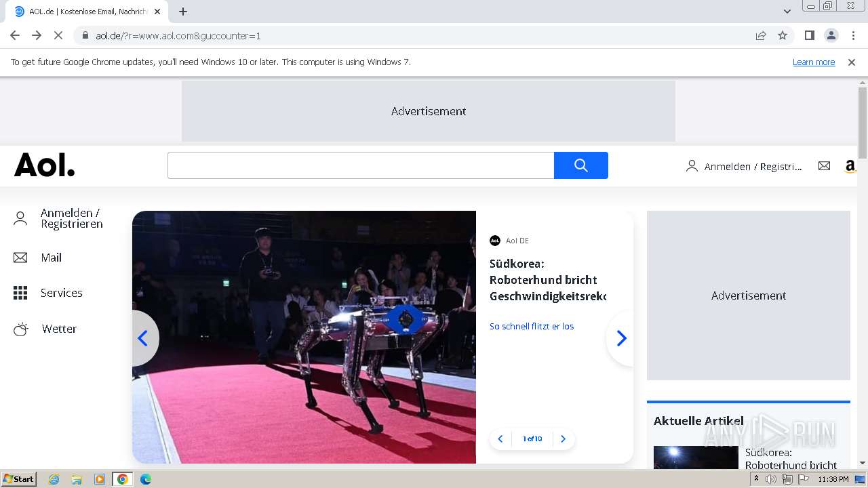868x488 pixels.
Task: Open File Explorer from taskbar
Action: tap(77, 479)
